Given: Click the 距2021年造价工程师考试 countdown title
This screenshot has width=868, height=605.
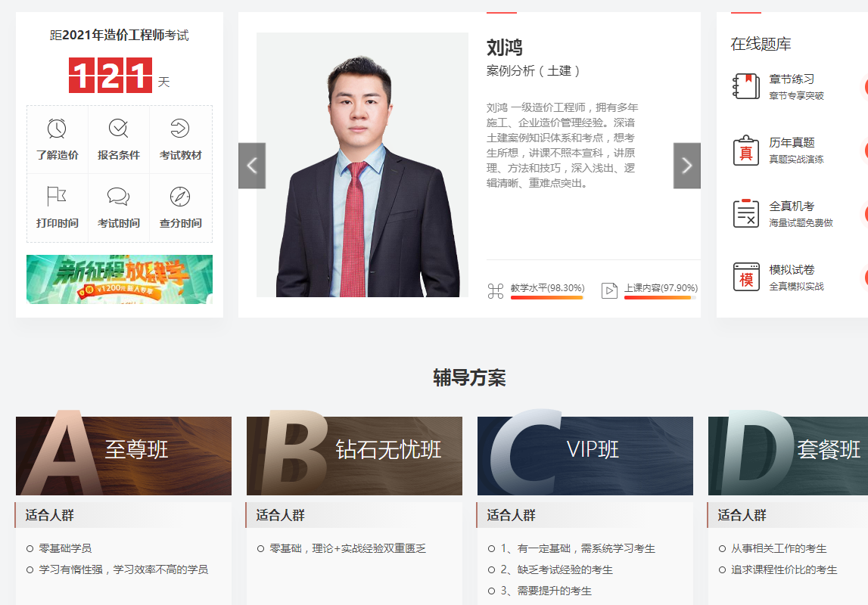Looking at the screenshot, I should click(120, 36).
